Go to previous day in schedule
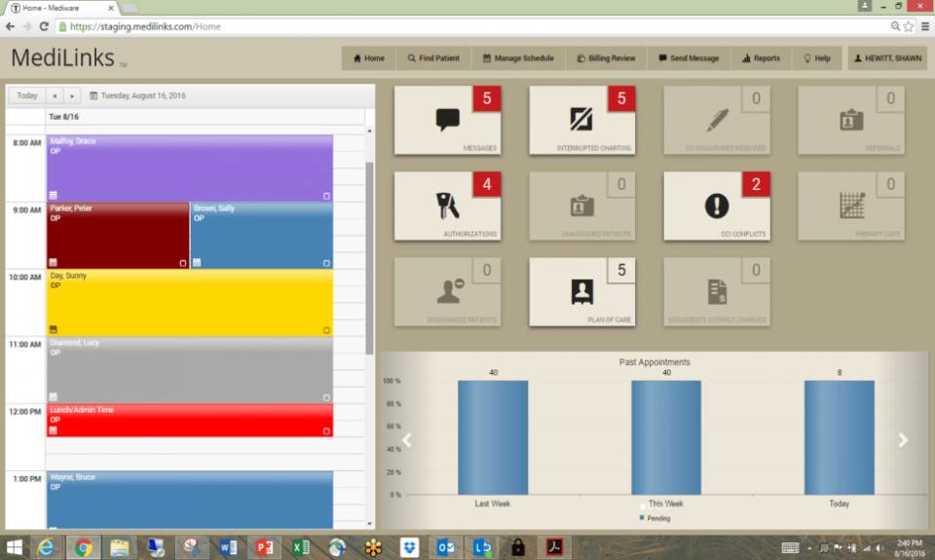Viewport: 935px width, 560px height. (x=55, y=95)
